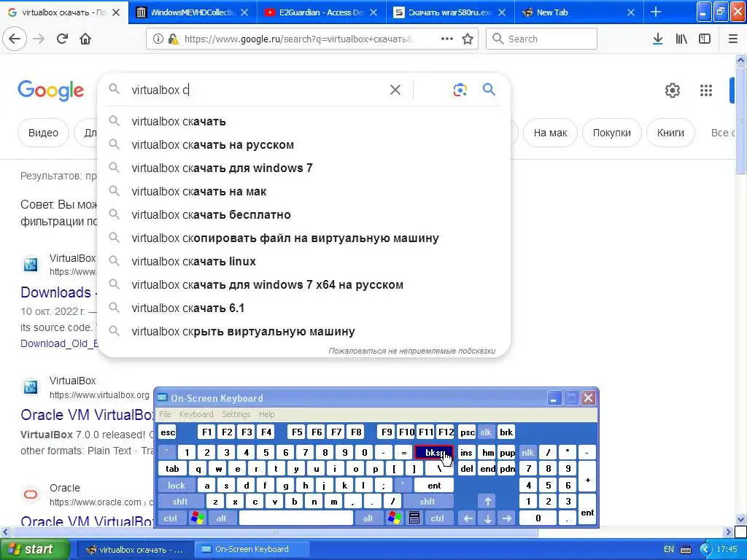
Task: Switch to the New Tab browser tab
Action: (578, 12)
